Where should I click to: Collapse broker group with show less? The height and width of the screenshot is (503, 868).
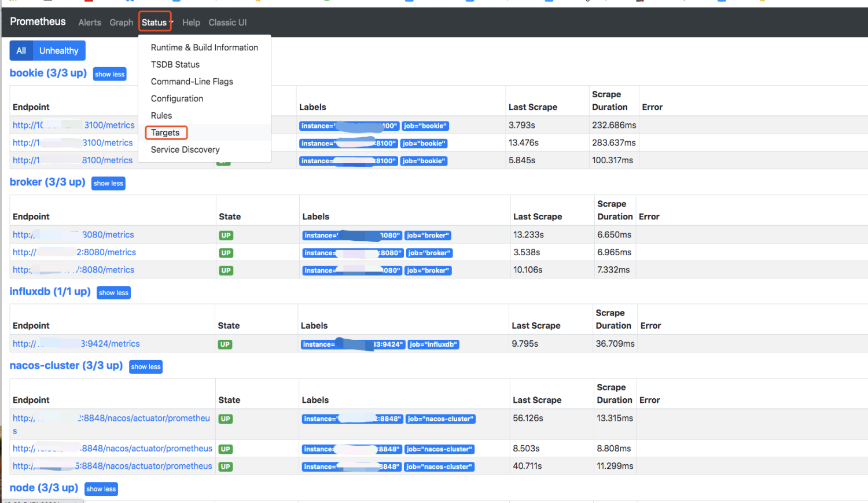108,183
